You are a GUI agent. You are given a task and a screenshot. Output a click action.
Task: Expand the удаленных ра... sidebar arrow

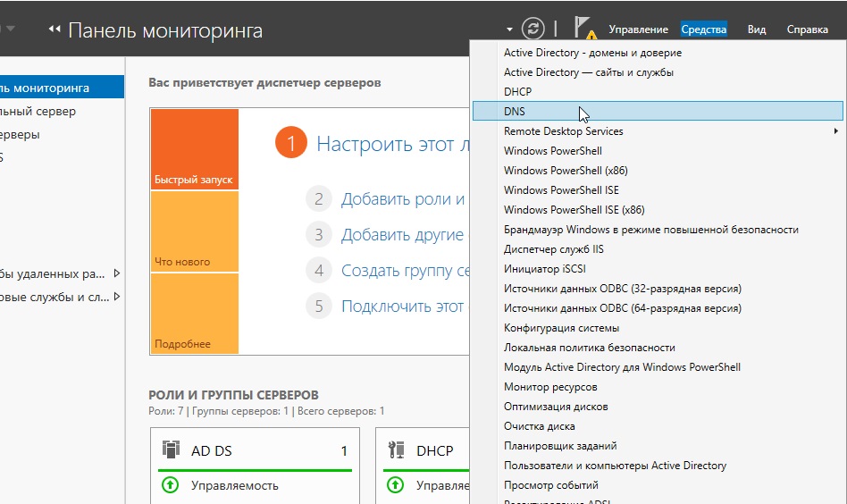(117, 273)
